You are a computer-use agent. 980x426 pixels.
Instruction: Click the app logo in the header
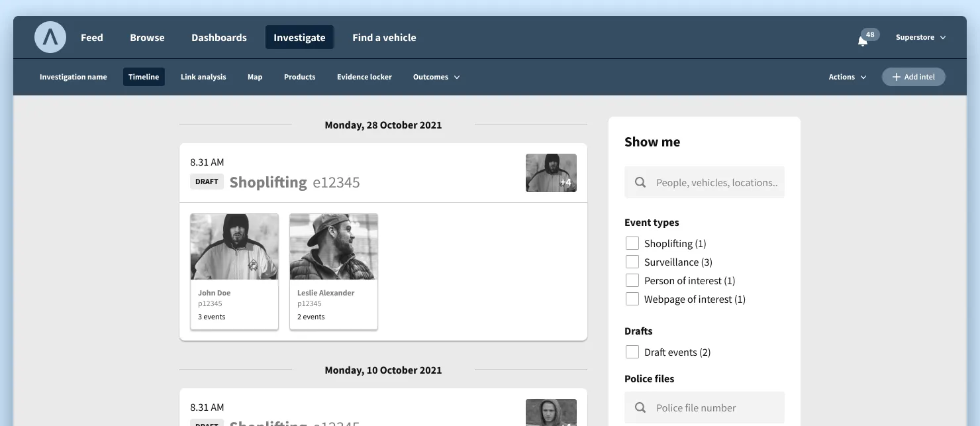coord(50,37)
